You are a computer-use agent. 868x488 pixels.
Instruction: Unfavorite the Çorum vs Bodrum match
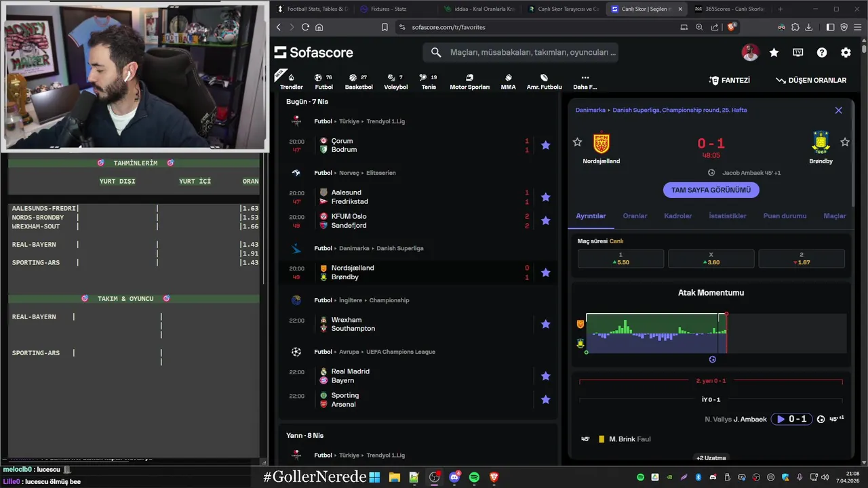click(x=545, y=145)
